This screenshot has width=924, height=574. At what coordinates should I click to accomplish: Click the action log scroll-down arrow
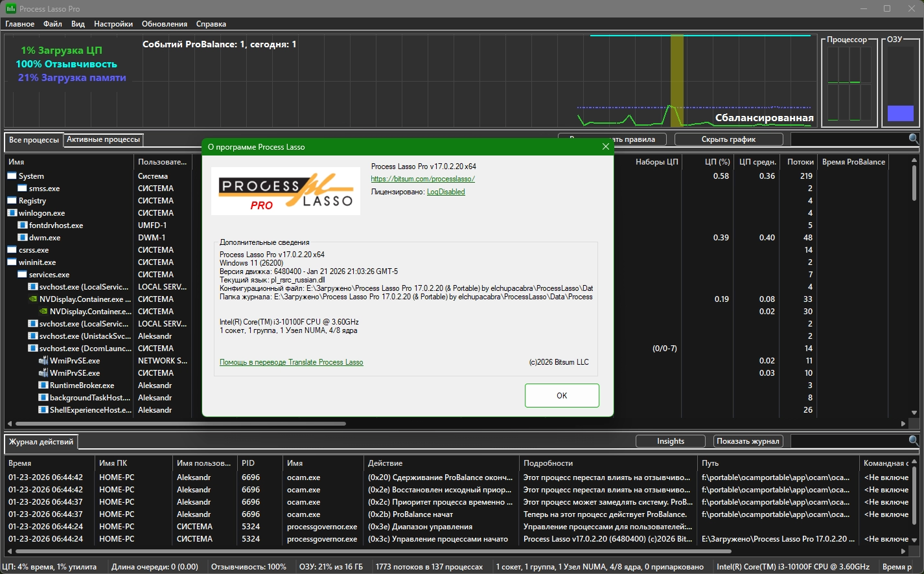[914, 540]
